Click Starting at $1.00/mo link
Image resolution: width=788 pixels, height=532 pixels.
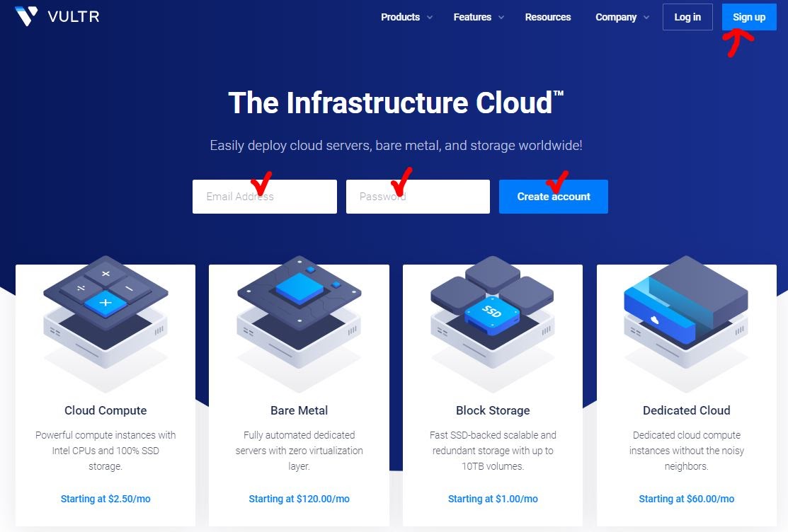(x=493, y=499)
